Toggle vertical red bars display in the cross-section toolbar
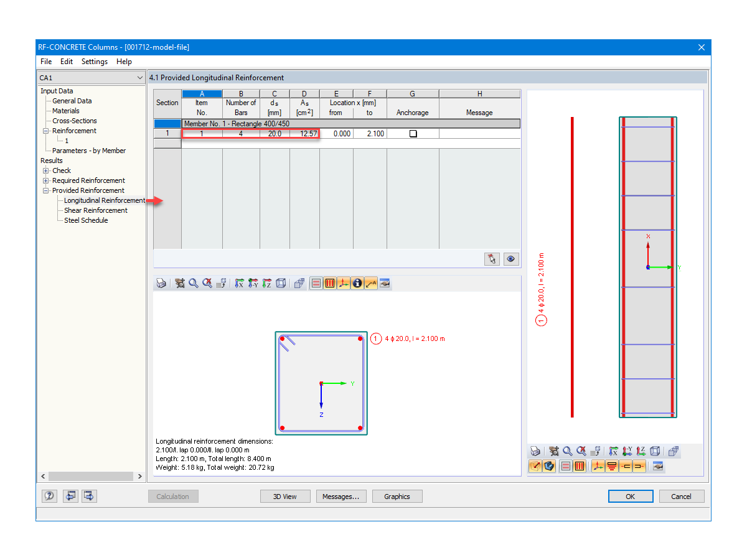 (330, 283)
